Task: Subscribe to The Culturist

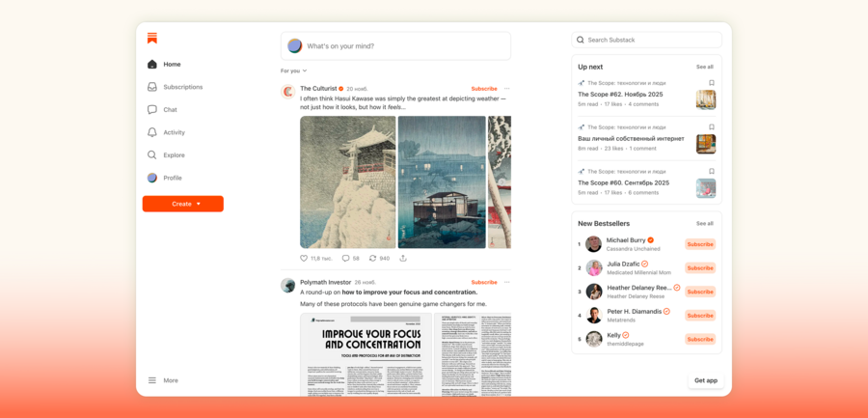Action: click(x=484, y=89)
